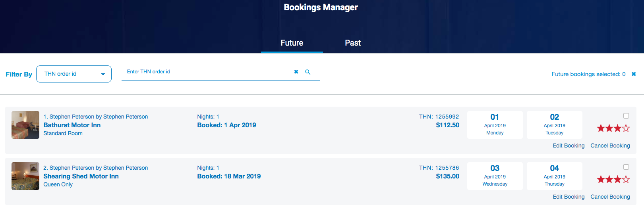Select the Bathurst Motor Inn booking checkbox

pyautogui.click(x=626, y=116)
